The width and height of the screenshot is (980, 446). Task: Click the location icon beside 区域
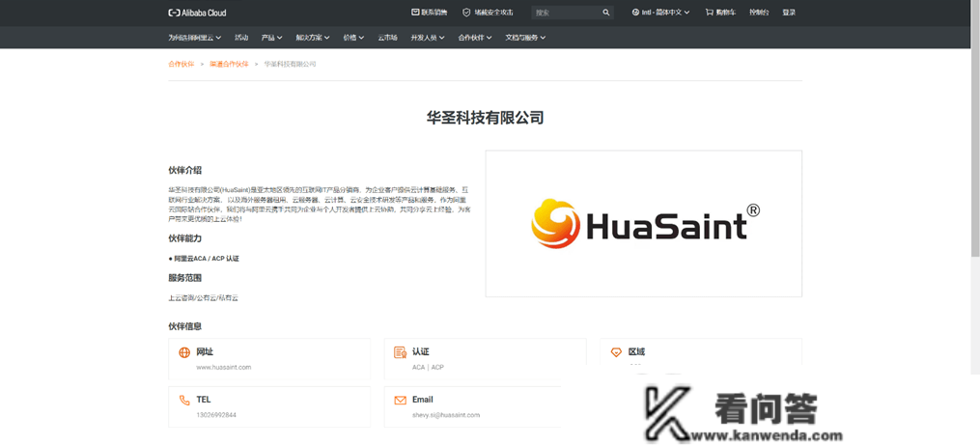(x=616, y=352)
